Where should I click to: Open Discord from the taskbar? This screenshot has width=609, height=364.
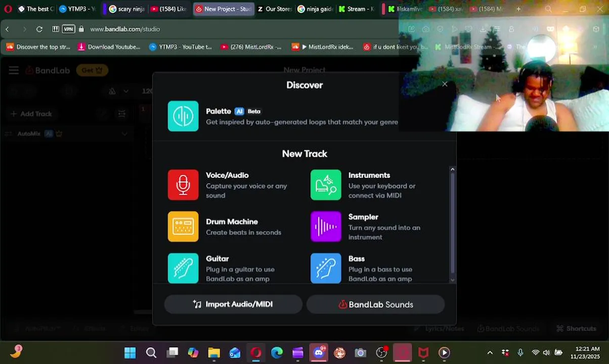coord(319,353)
